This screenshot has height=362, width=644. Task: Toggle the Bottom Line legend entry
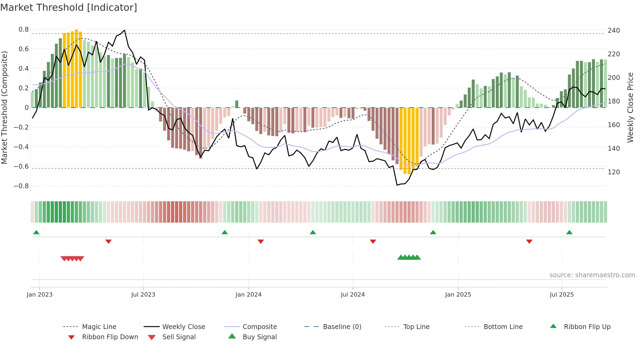[x=494, y=327]
